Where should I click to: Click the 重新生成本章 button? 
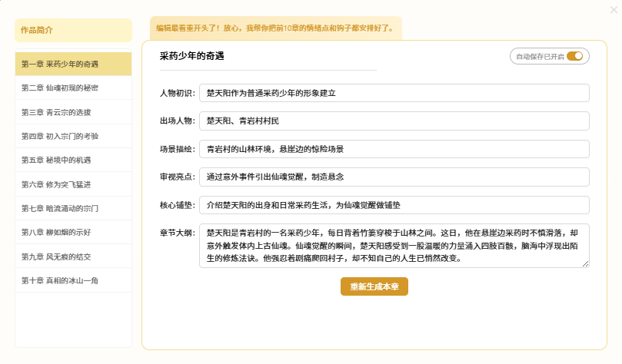coord(374,286)
